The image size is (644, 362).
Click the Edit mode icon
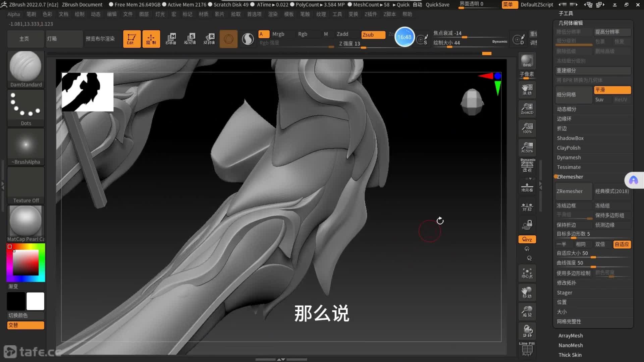[x=131, y=39]
